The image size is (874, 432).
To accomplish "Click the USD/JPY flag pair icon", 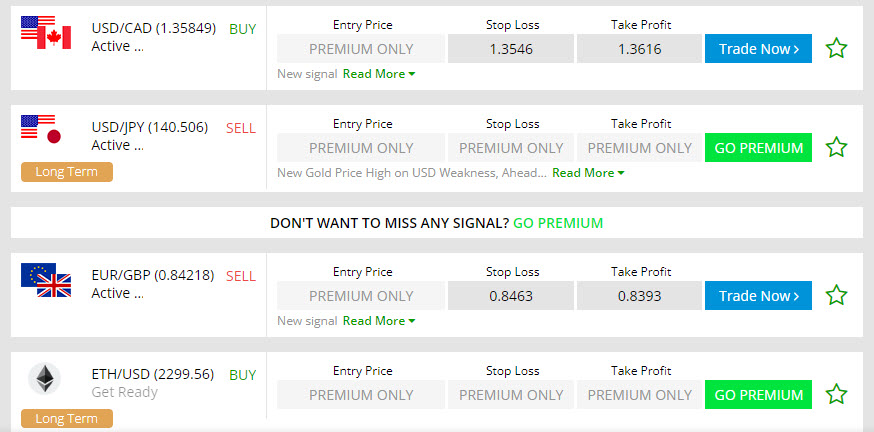I will 42,130.
